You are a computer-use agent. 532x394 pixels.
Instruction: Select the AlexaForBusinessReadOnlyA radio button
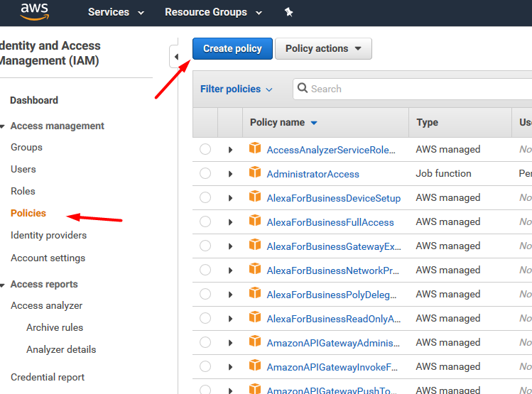[205, 318]
